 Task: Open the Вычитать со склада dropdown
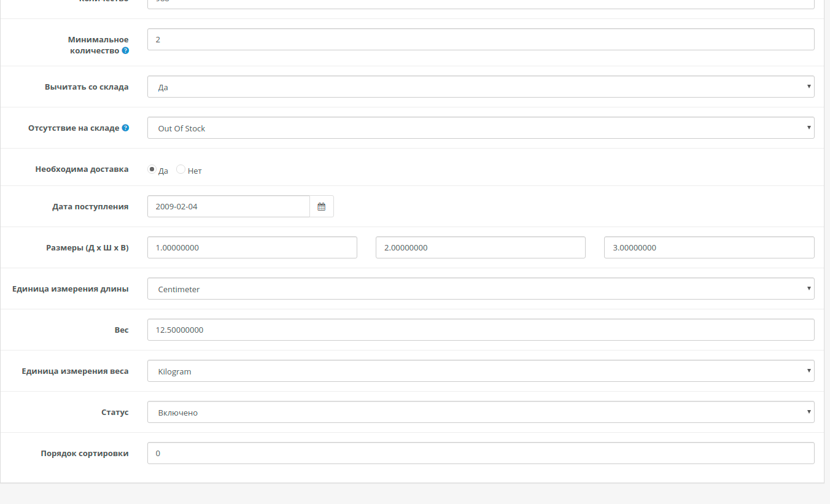click(x=480, y=87)
